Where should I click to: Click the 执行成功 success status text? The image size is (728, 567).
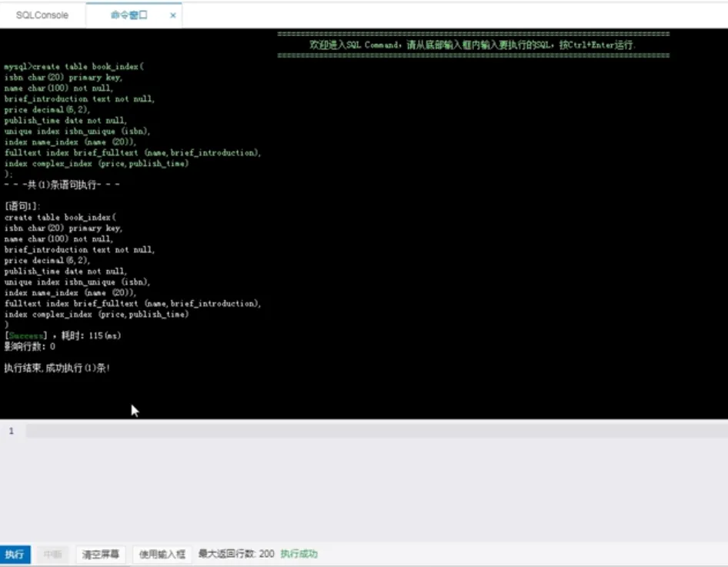[x=300, y=553]
